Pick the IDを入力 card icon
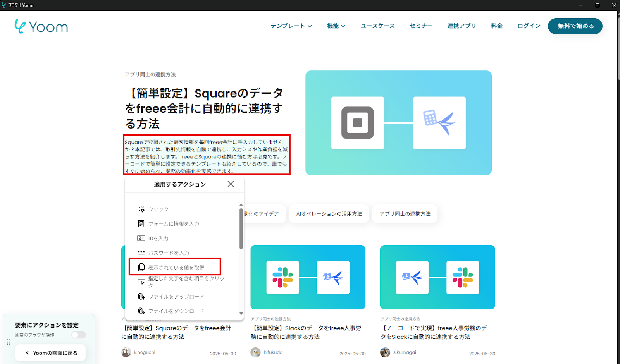 pyautogui.click(x=141, y=239)
